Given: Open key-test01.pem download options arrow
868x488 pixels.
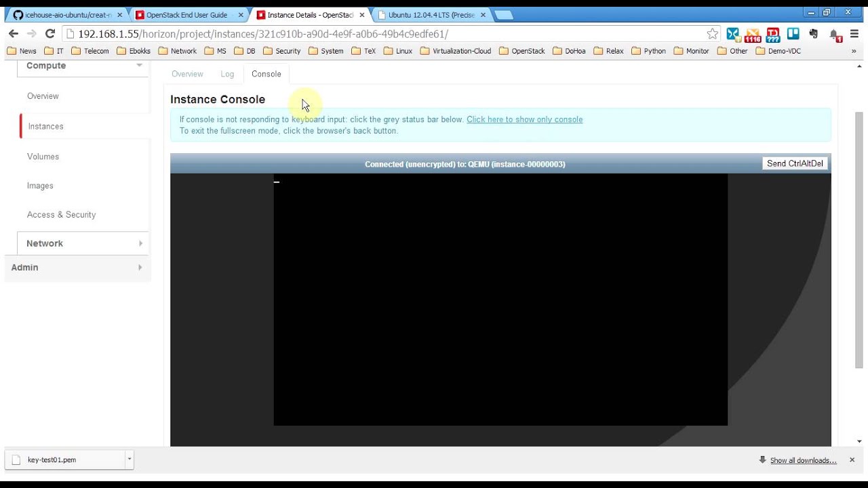Looking at the screenshot, I should click(x=129, y=460).
